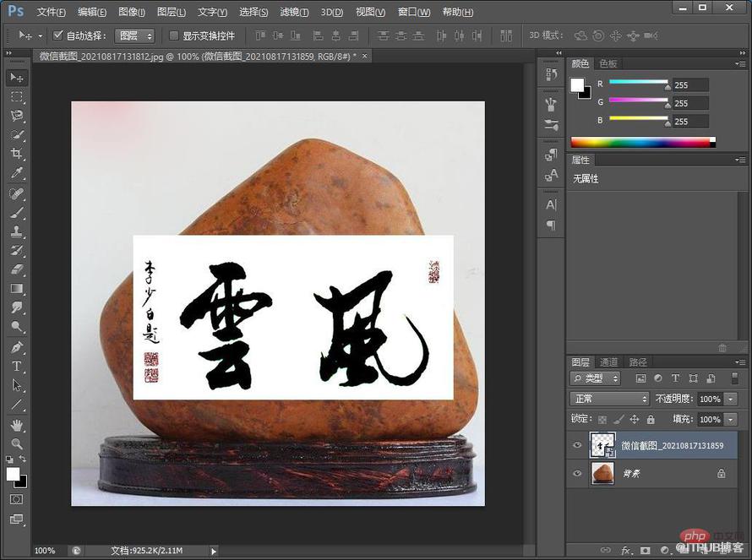Swap foreground and background colors

(x=22, y=459)
